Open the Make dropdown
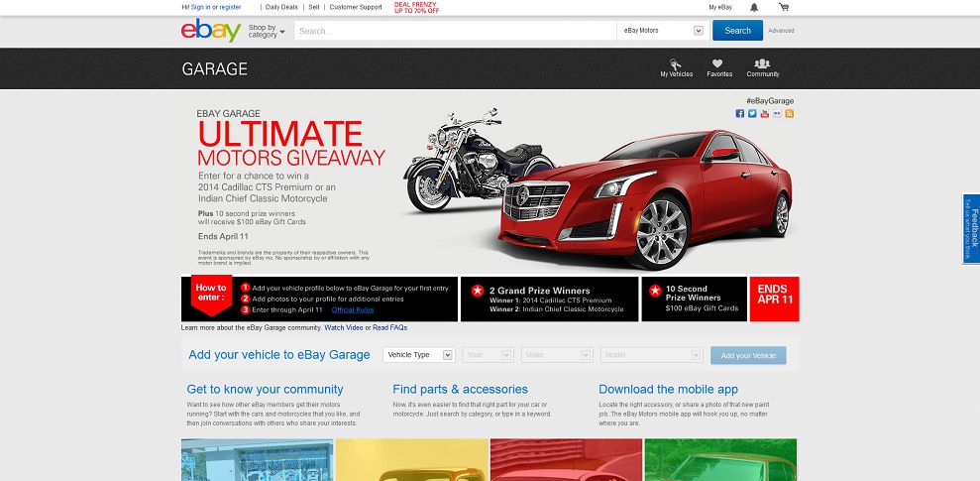Screen dimensions: 980x481 coord(557,355)
